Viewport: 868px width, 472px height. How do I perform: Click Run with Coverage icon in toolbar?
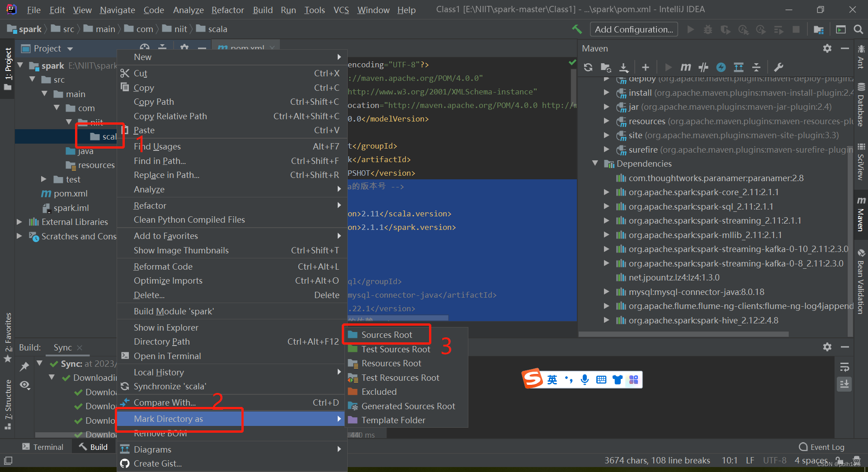726,29
